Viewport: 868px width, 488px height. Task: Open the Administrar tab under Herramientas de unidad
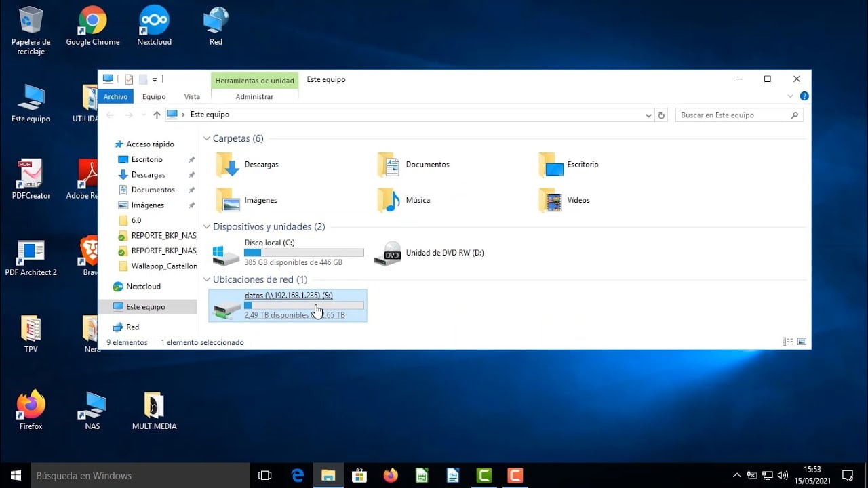click(x=254, y=96)
